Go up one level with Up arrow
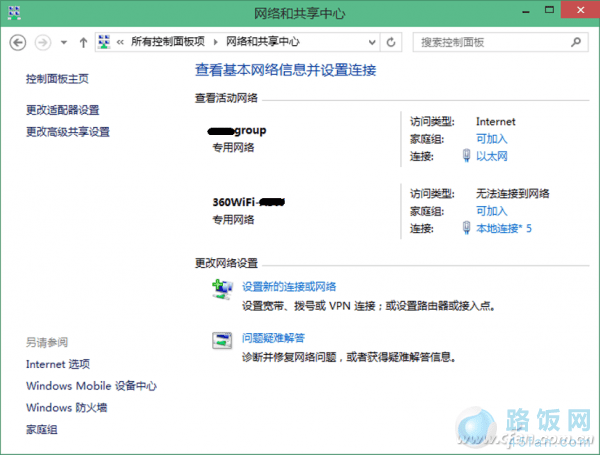Image resolution: width=600 pixels, height=455 pixels. 83,42
